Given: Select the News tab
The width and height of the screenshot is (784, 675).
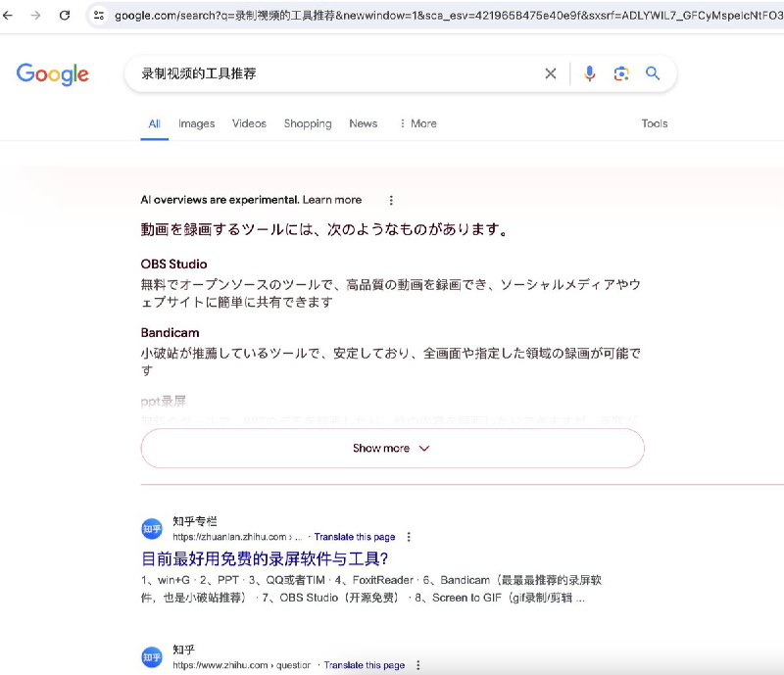Looking at the screenshot, I should coord(363,123).
